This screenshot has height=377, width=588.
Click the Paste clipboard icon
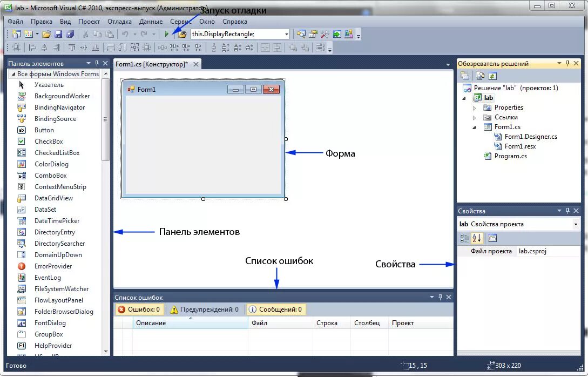click(x=110, y=34)
